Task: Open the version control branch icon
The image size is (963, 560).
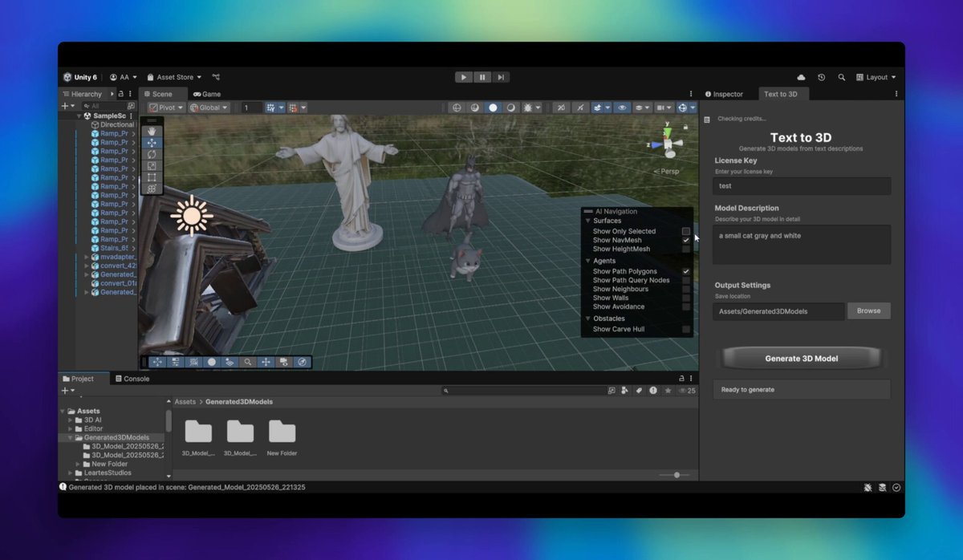Action: click(x=216, y=77)
